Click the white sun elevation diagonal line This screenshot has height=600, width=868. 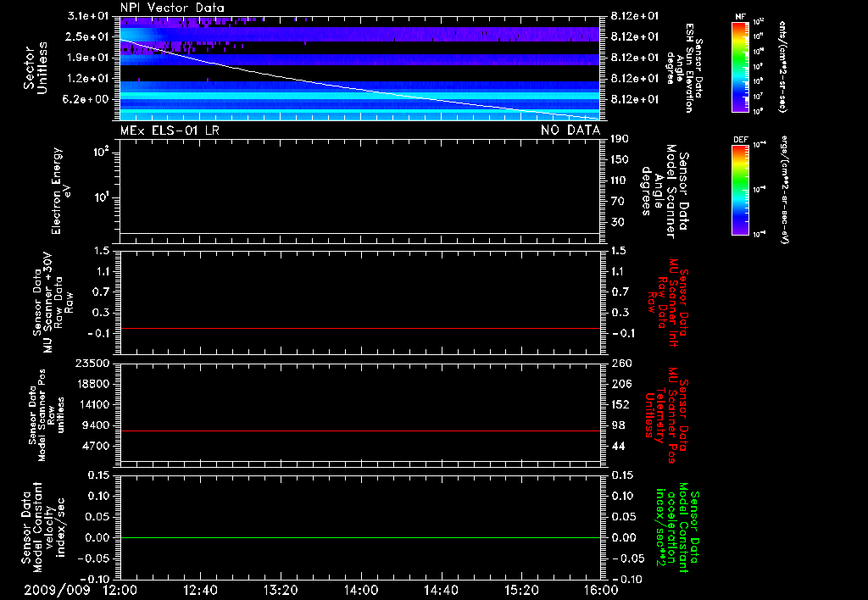[359, 90]
